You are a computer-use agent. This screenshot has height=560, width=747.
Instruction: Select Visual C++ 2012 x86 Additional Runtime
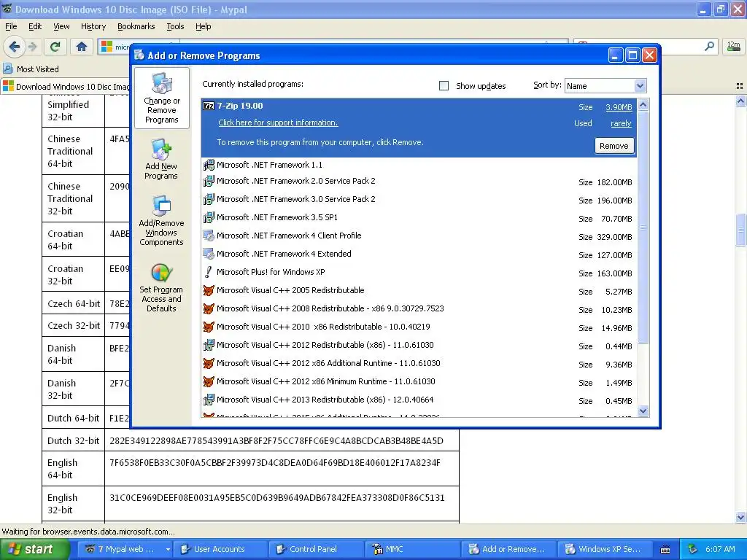click(419, 364)
